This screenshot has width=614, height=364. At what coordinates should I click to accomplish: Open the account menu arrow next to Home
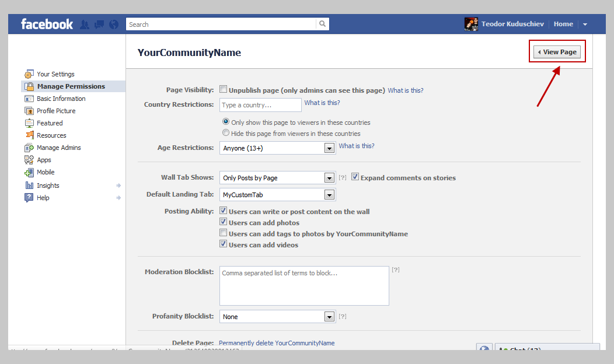[585, 24]
